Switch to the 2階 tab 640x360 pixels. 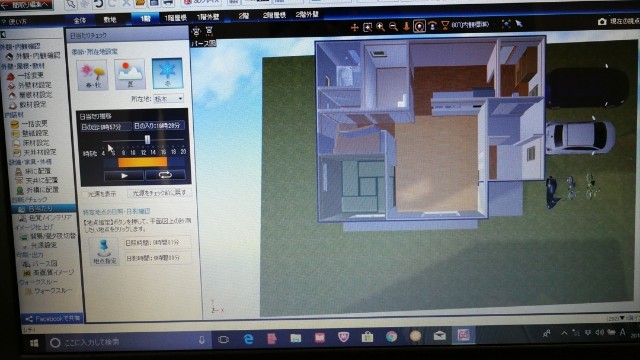pos(244,16)
